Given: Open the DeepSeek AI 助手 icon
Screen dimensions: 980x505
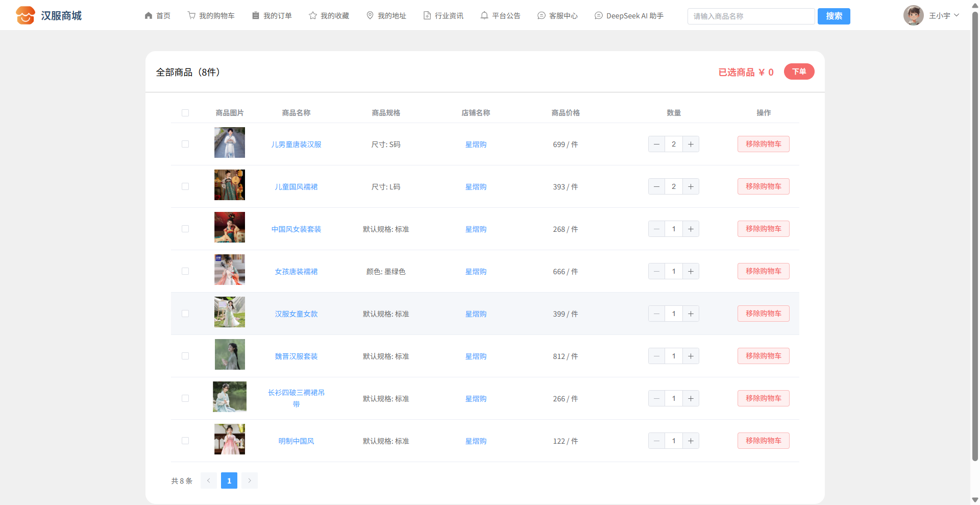Looking at the screenshot, I should pos(599,16).
